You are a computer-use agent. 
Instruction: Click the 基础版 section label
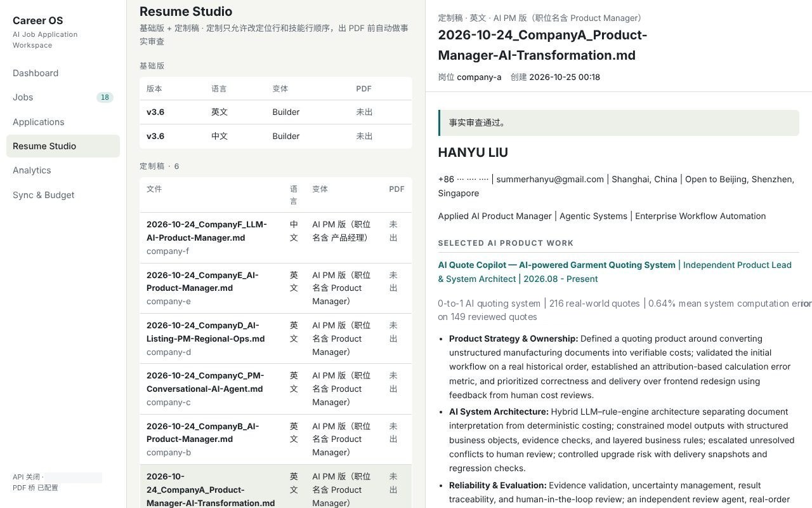pyautogui.click(x=152, y=66)
